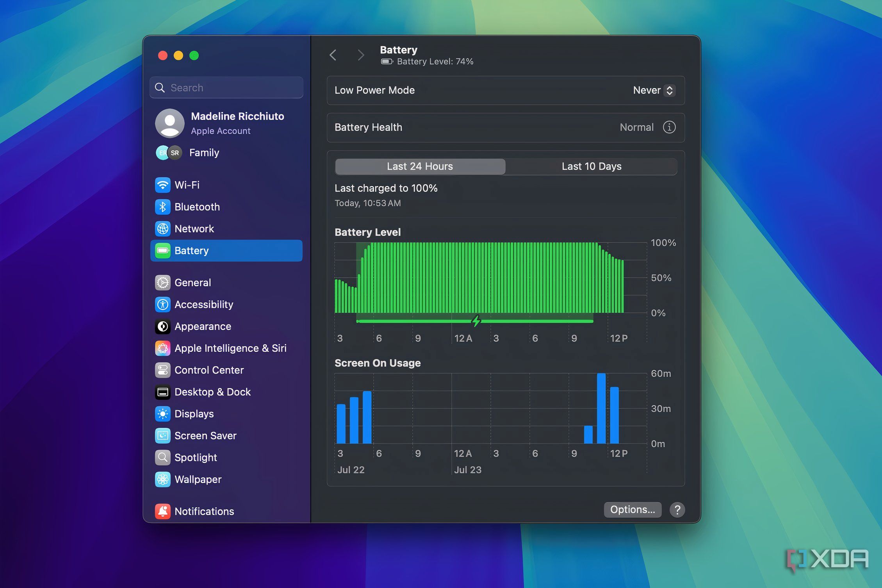
Task: Click the Apple Intelligence & Siri icon
Action: pyautogui.click(x=162, y=348)
